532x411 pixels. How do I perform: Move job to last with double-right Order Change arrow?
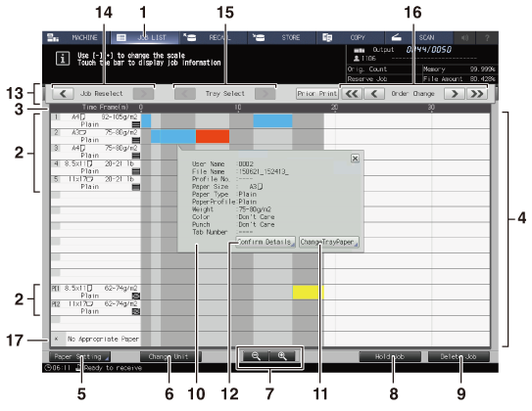[477, 94]
